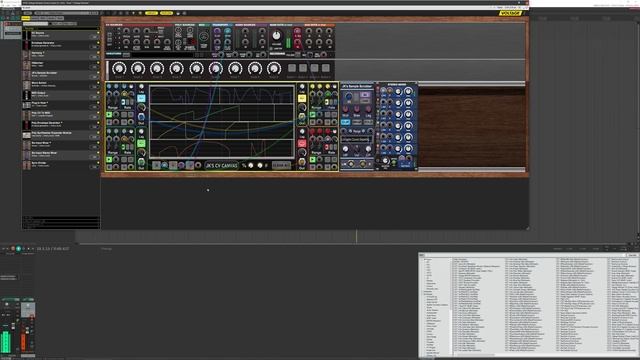Image resolution: width=640 pixels, height=360 pixels.
Task: Click the Historian module thumbnail in the library
Action: (x=27, y=64)
